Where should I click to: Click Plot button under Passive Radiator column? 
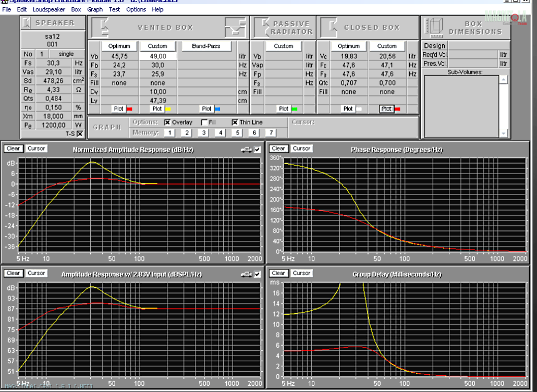coord(284,109)
